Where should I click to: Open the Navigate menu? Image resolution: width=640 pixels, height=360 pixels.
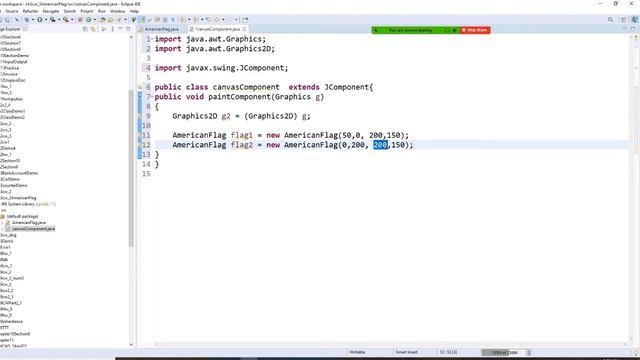point(51,11)
